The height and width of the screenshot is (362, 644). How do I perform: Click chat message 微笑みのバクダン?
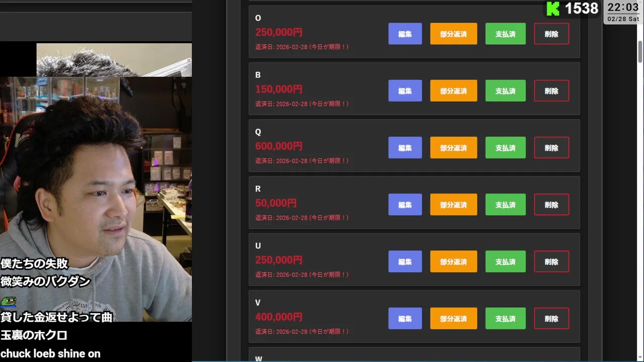pos(45,281)
